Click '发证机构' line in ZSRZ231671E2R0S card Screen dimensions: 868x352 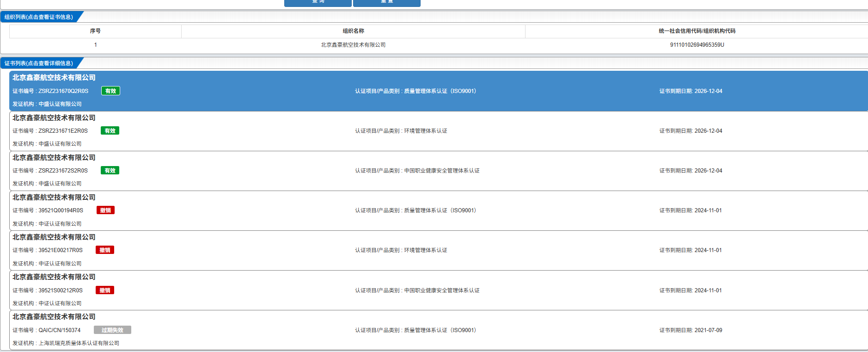[47, 144]
